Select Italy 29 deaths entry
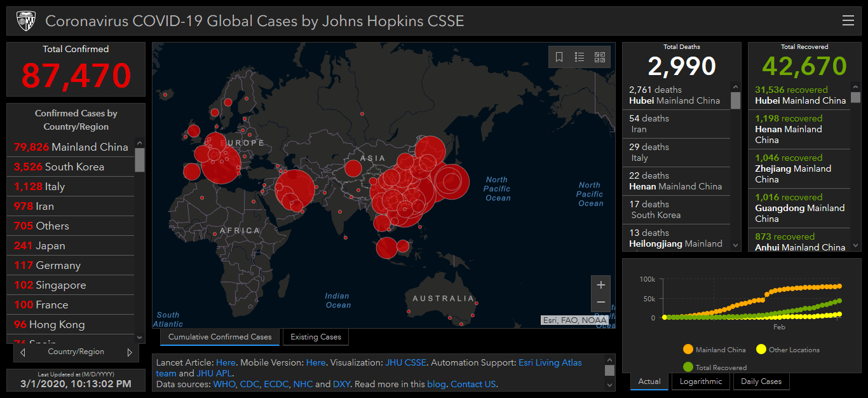Screen dimensions: 868x398 click(676, 153)
